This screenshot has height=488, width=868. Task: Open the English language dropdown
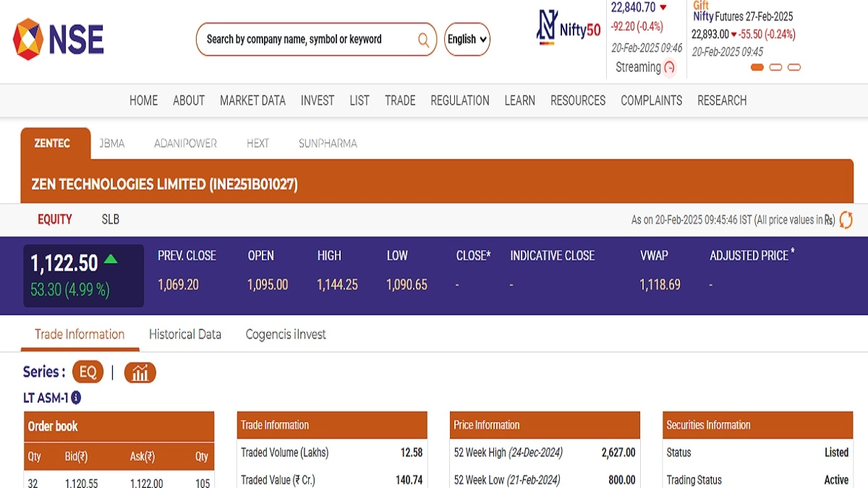[467, 40]
